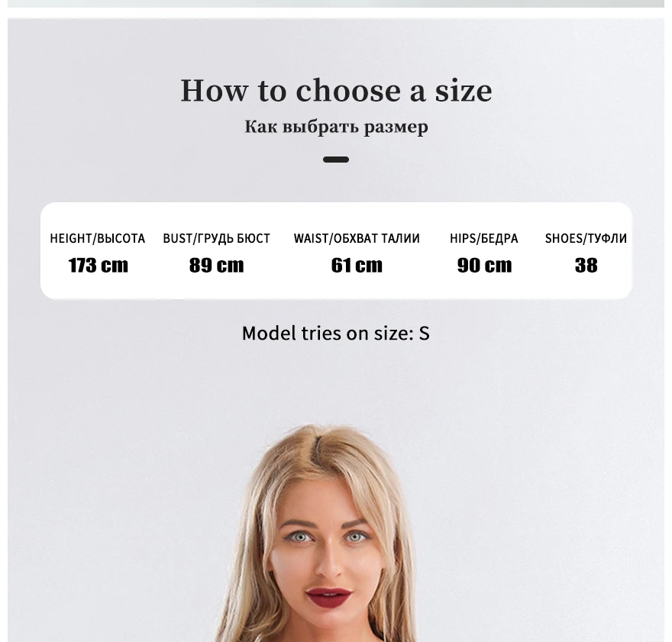Click the black divider dash under the subtitle
The image size is (672, 642).
click(x=336, y=160)
